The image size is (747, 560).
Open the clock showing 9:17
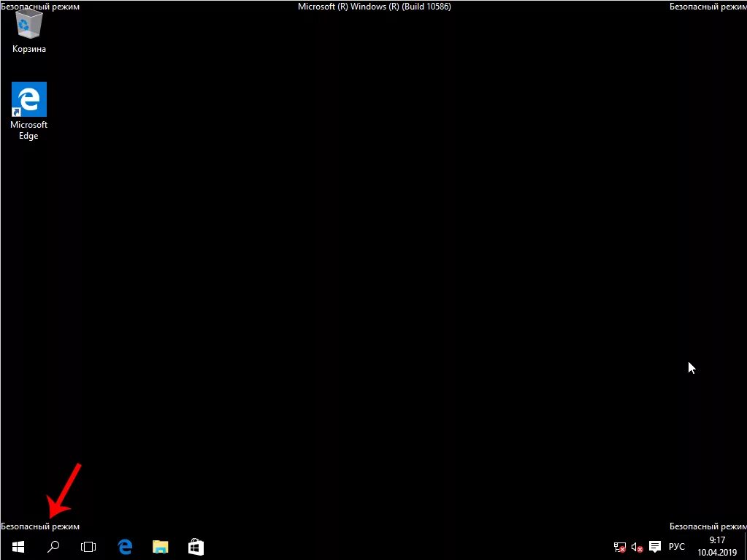718,540
